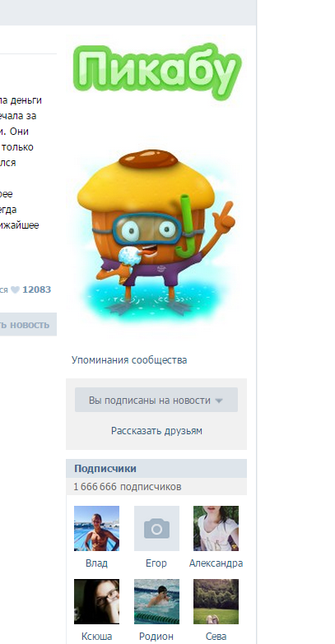Click the partially visible новость button
The image size is (335, 644).
pyautogui.click(x=28, y=324)
